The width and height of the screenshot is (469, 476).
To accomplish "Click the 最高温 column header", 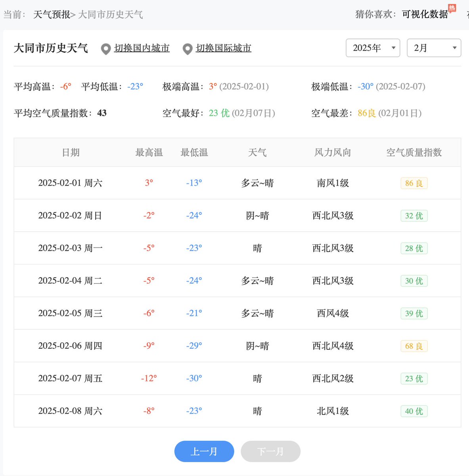I will coord(149,152).
